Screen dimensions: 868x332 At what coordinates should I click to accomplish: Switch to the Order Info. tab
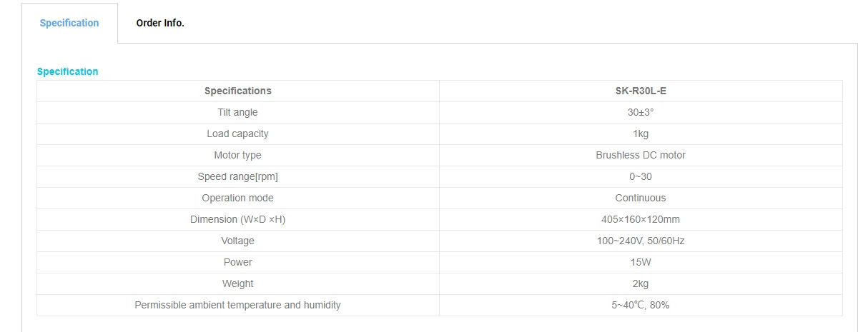click(x=160, y=23)
